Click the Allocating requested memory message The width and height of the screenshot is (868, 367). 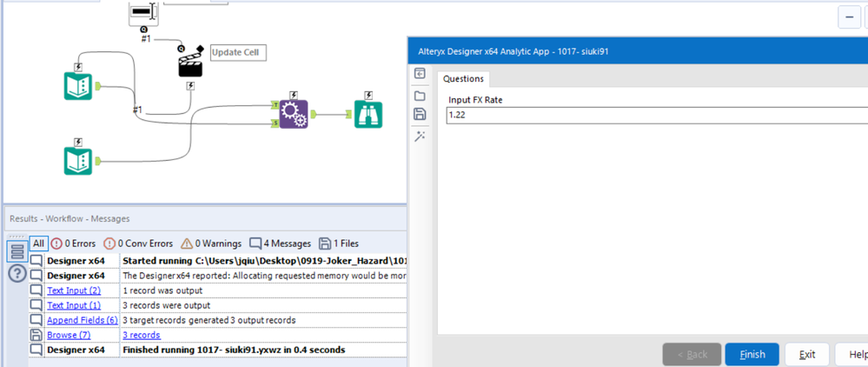pyautogui.click(x=264, y=276)
